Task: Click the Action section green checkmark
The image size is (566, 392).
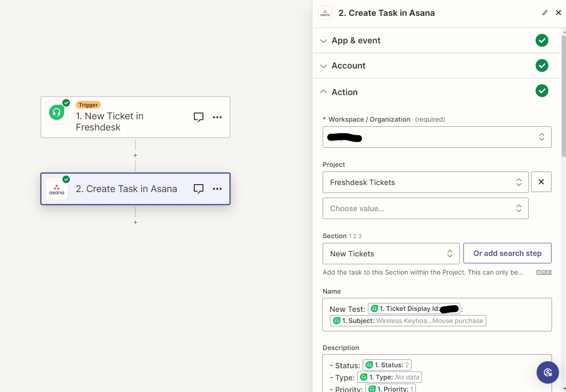Action: pyautogui.click(x=542, y=90)
